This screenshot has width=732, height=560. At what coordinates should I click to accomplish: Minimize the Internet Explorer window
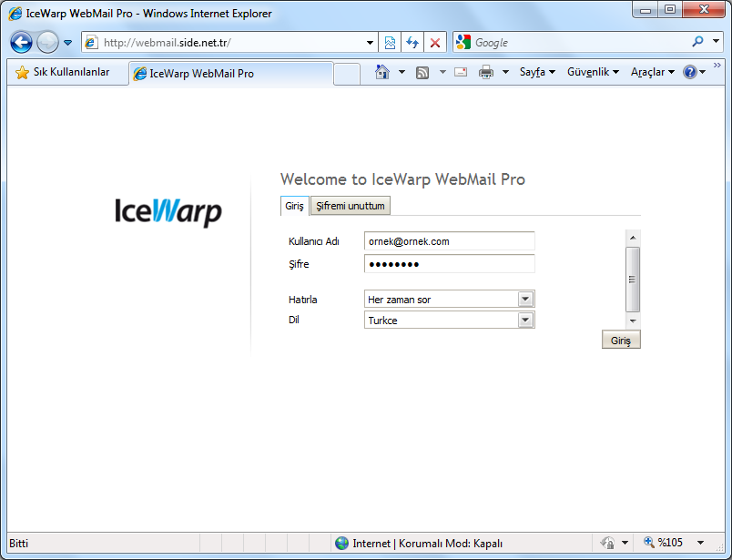pyautogui.click(x=646, y=10)
